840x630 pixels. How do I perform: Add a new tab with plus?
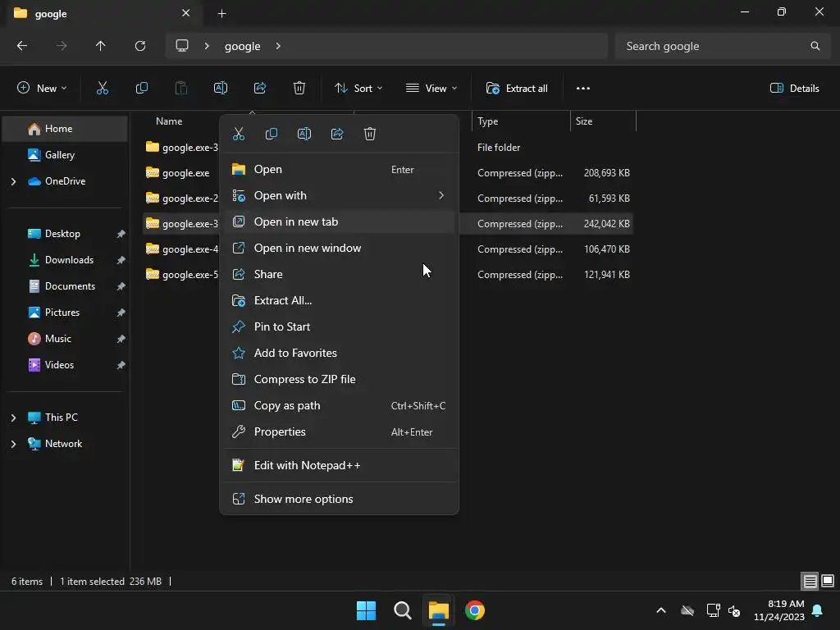click(221, 14)
